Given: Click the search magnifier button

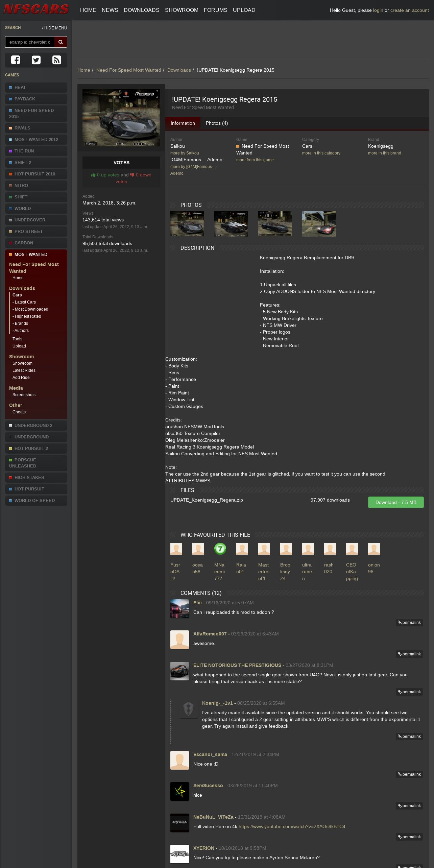Looking at the screenshot, I should tap(61, 42).
